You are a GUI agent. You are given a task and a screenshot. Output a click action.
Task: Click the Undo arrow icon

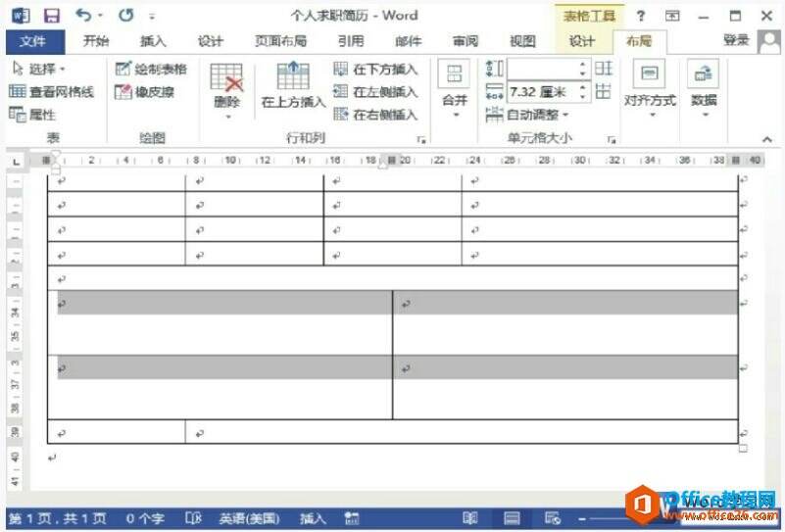coord(83,16)
